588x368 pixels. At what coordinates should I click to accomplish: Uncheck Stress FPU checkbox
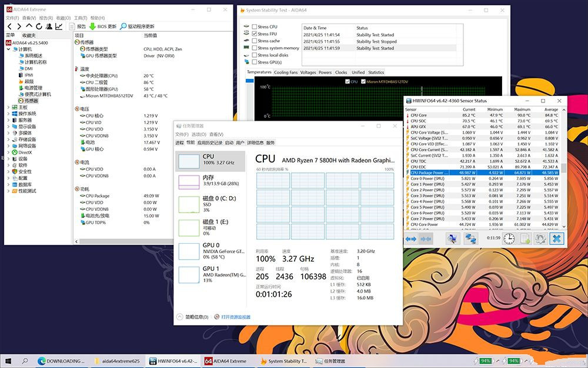coord(255,34)
